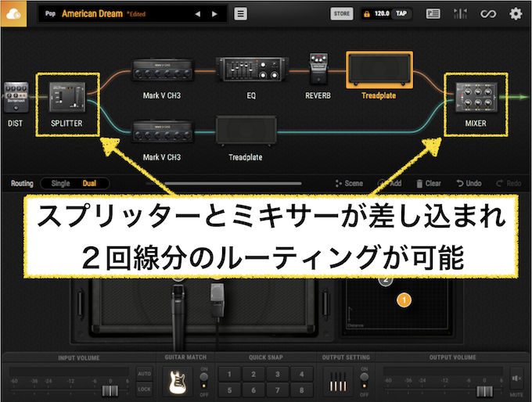Select Quick Snap slot 2
The height and width of the screenshot is (402, 532).
[253, 374]
